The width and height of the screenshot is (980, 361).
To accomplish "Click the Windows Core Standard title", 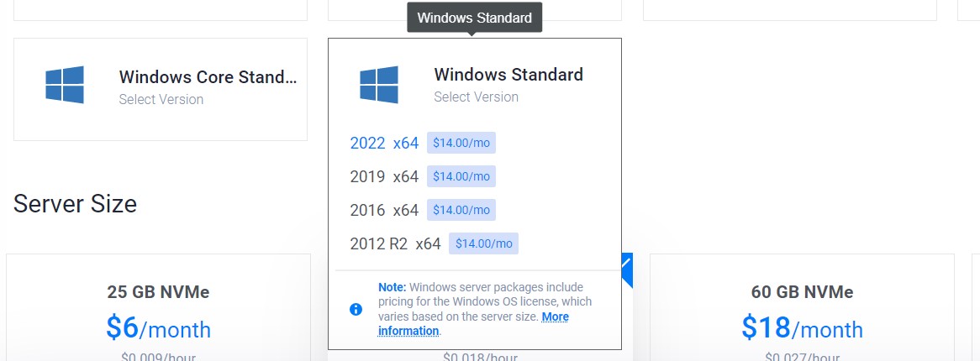I will (x=208, y=77).
